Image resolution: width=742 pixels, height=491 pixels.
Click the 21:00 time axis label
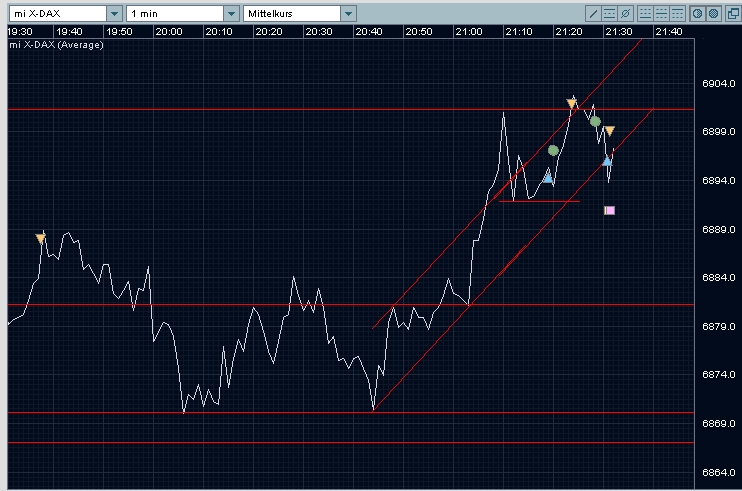pyautogui.click(x=468, y=32)
